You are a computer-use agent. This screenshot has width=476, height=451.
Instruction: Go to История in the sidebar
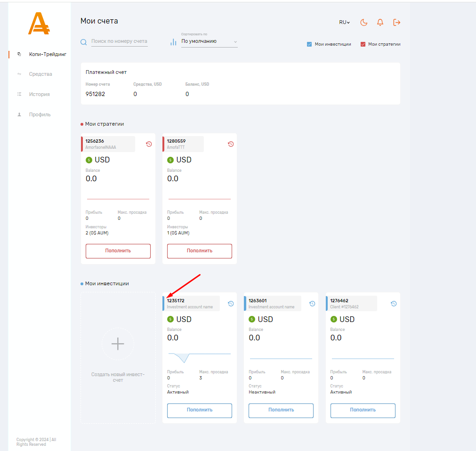[39, 94]
